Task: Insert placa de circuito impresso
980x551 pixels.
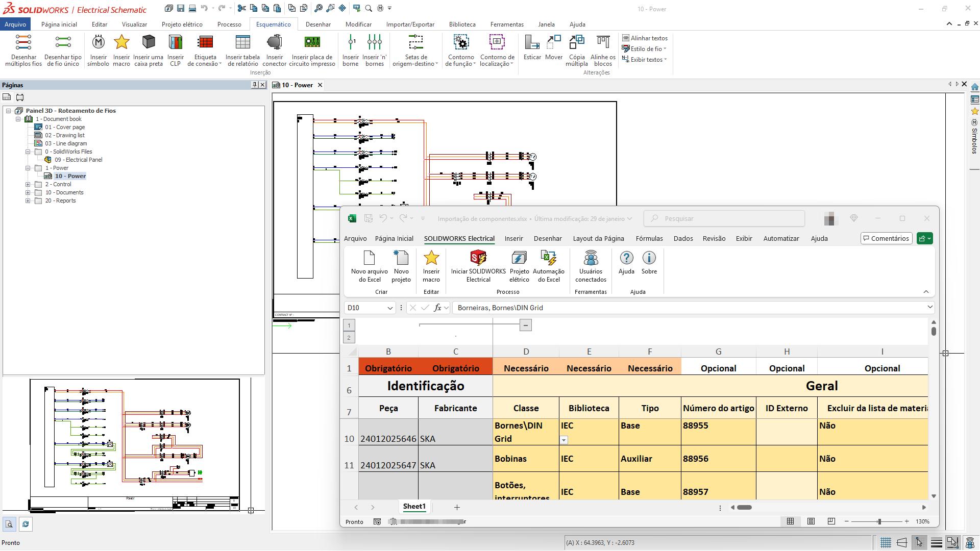Action: (x=312, y=50)
